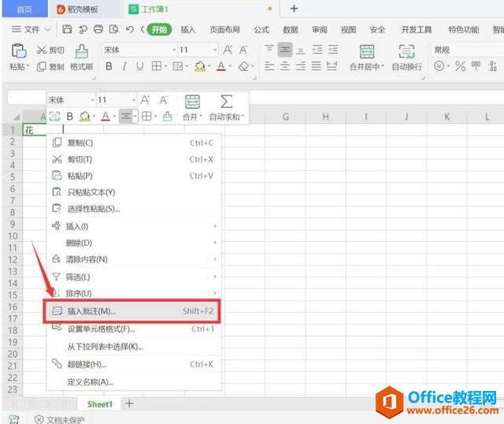Switch to the Review (审阅) tab
This screenshot has height=424, width=504.
coord(319,30)
